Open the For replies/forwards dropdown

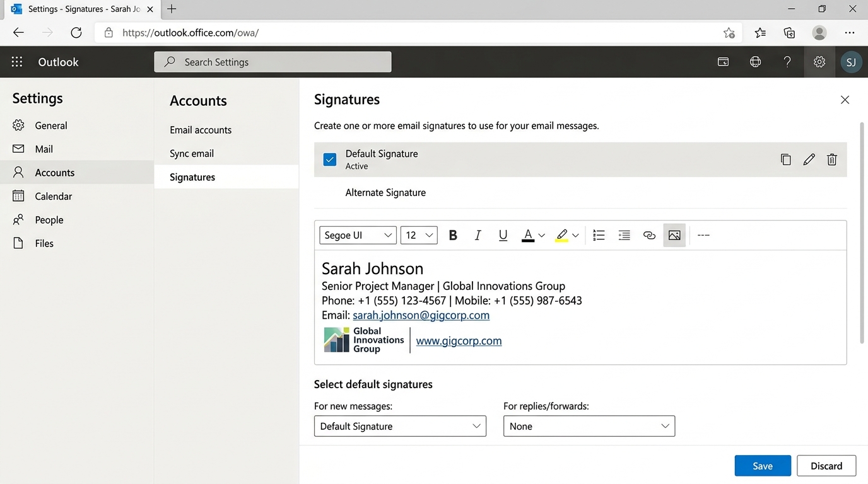(589, 426)
